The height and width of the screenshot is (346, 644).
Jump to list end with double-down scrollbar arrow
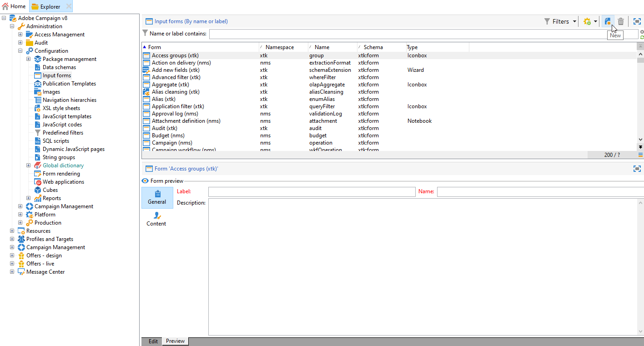coord(640,147)
